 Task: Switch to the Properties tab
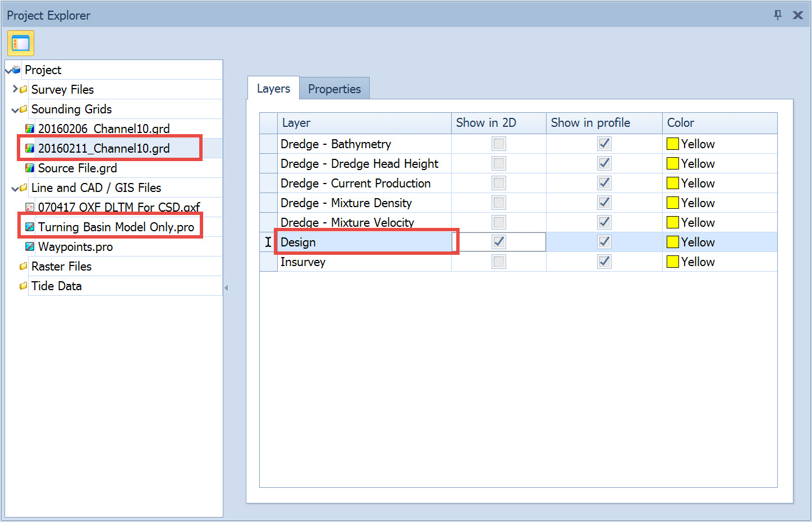pyautogui.click(x=334, y=89)
